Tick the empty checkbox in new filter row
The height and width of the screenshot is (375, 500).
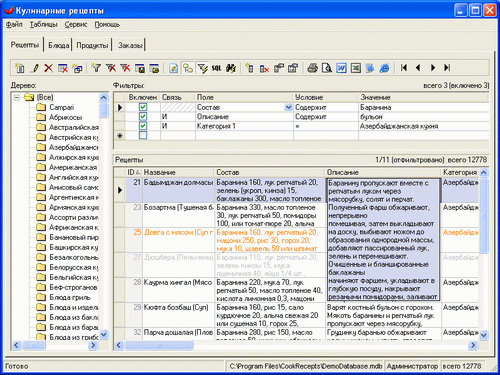[x=143, y=135]
